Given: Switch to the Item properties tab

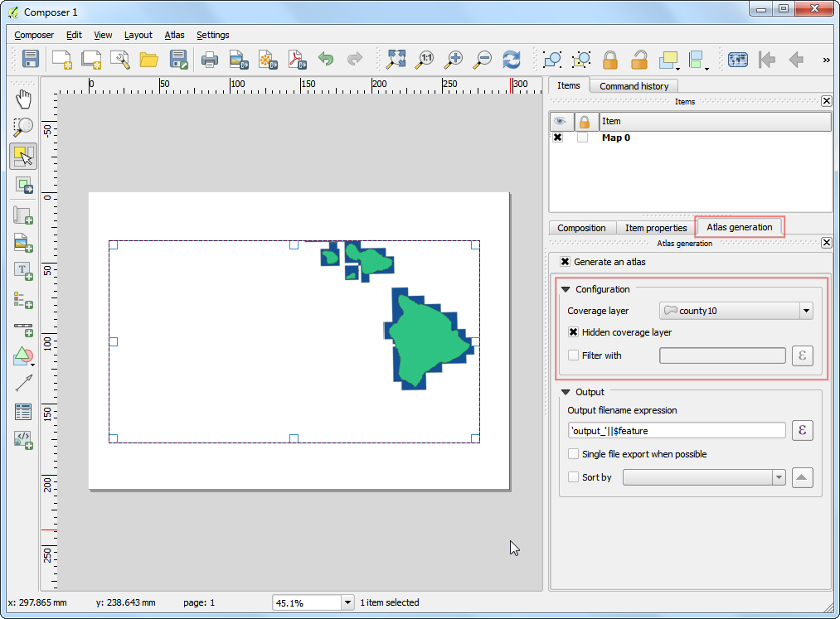Looking at the screenshot, I should click(x=656, y=228).
